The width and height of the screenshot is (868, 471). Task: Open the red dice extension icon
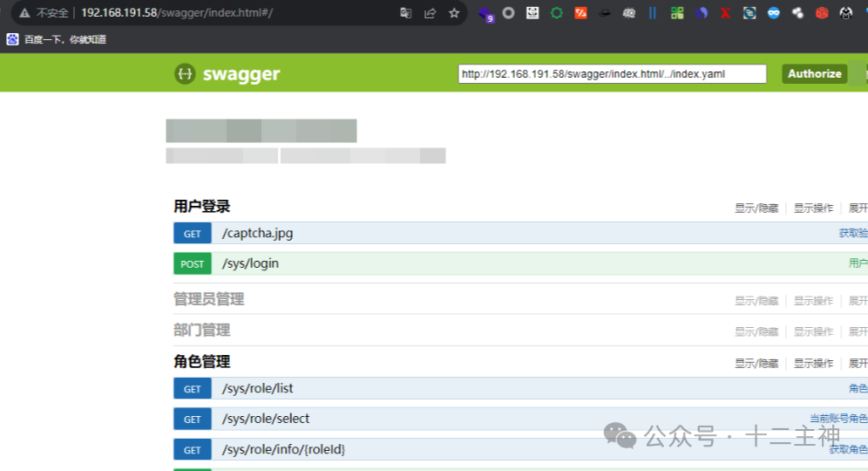click(822, 13)
